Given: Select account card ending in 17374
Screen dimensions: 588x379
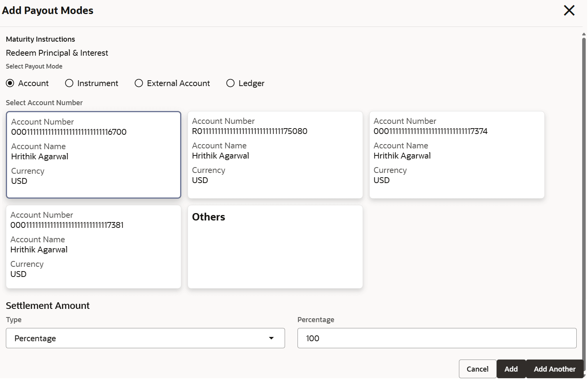Looking at the screenshot, I should pyautogui.click(x=457, y=155).
